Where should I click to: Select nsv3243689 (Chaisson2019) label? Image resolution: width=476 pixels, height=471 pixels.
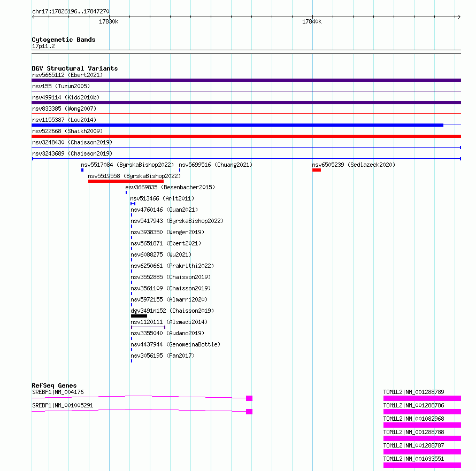(x=72, y=153)
